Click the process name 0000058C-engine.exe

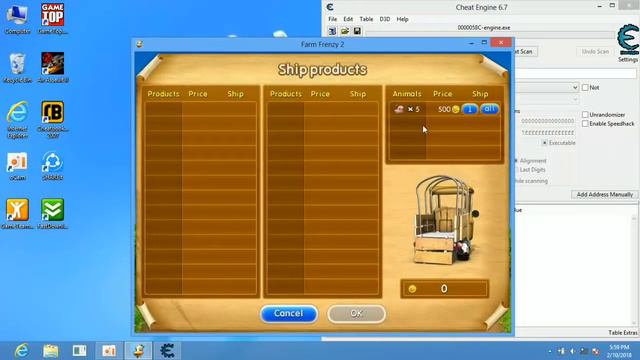[484, 27]
